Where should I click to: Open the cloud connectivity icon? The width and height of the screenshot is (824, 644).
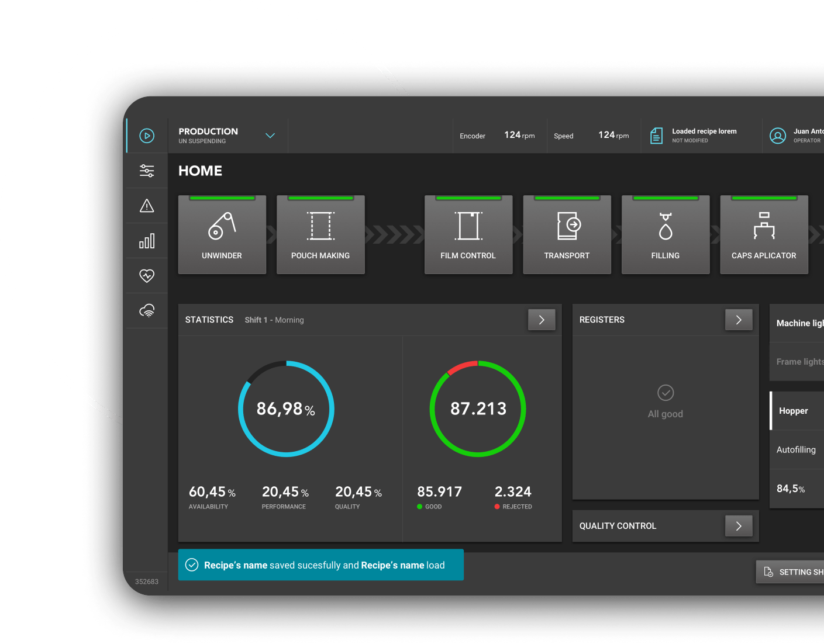[x=147, y=310]
